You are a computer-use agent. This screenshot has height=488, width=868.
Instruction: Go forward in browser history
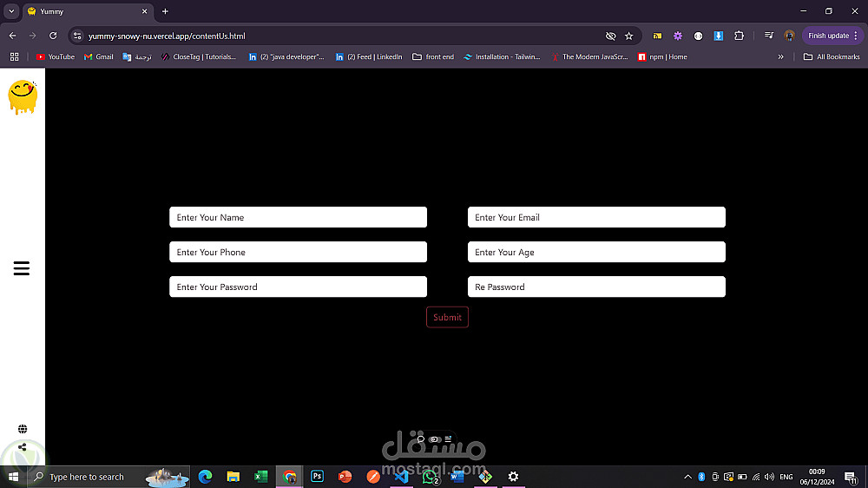coord(33,36)
